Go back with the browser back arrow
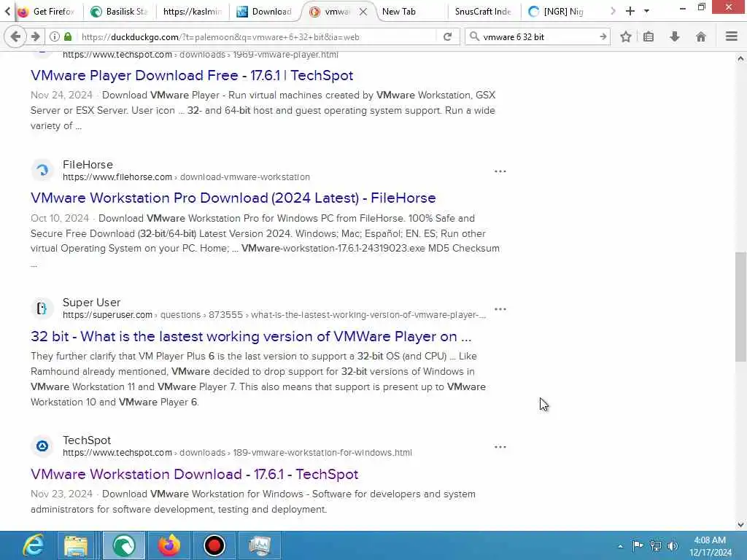Image resolution: width=747 pixels, height=560 pixels. (x=15, y=36)
